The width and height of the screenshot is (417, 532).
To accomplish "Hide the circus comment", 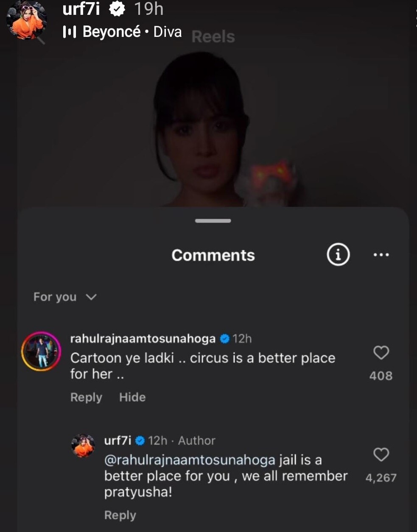I will tap(132, 397).
